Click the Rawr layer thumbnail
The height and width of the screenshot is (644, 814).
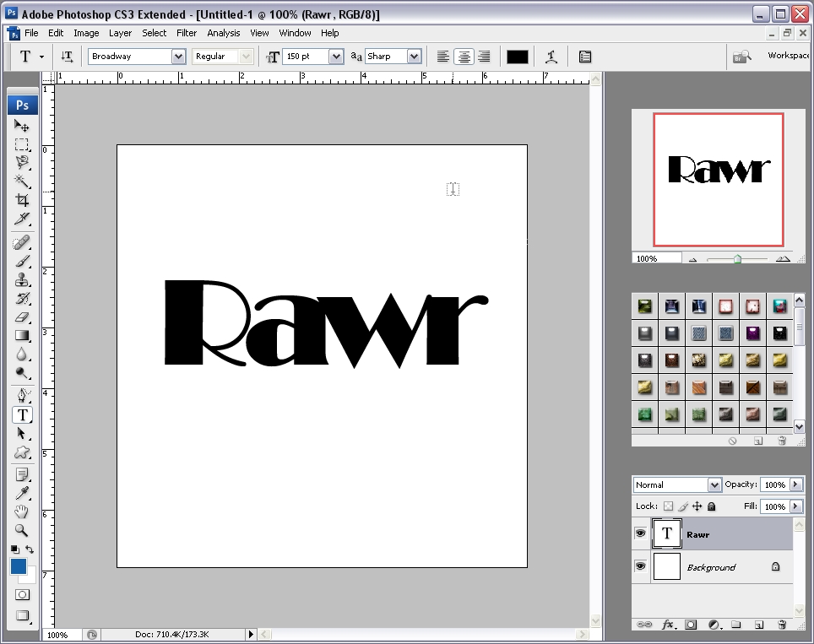(x=666, y=533)
